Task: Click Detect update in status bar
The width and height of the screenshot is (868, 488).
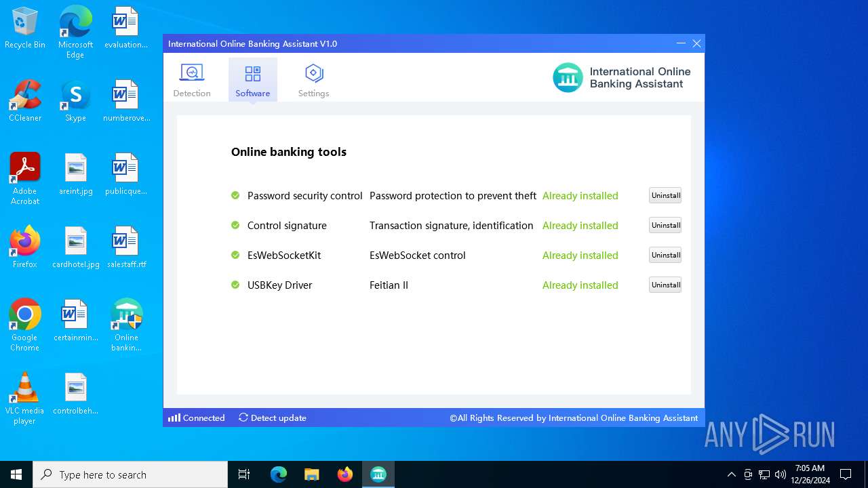Action: pyautogui.click(x=273, y=418)
